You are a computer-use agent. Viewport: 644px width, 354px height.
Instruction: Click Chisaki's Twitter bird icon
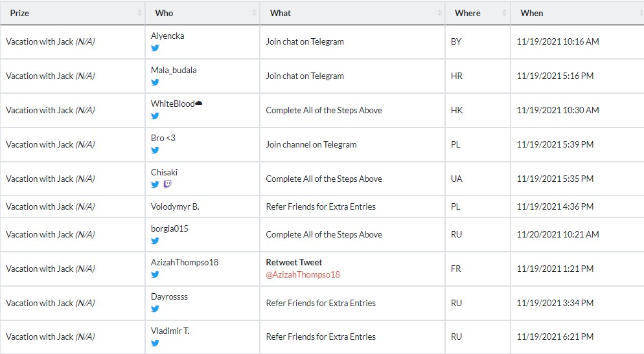(155, 184)
